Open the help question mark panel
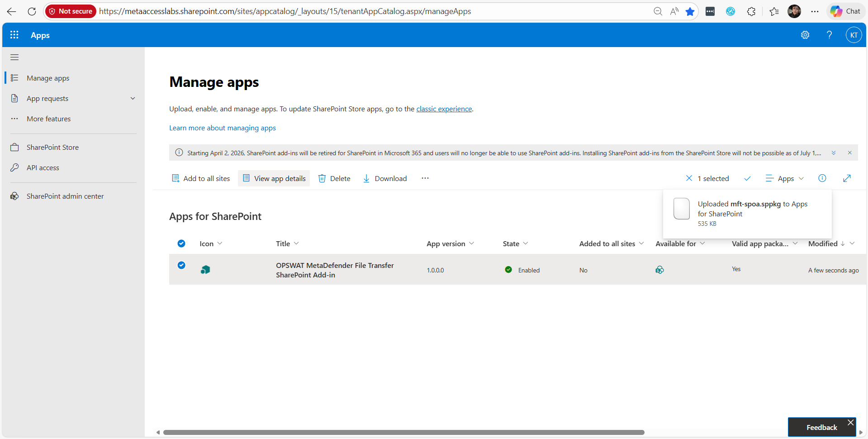Viewport: 868px width, 439px height. coord(829,34)
